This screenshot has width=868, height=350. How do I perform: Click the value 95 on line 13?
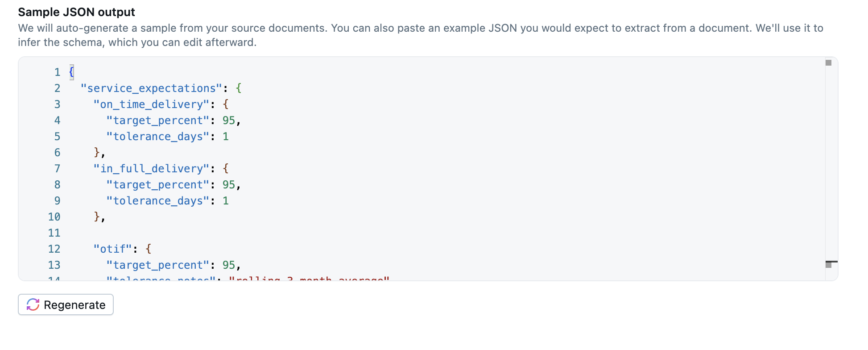coord(229,265)
